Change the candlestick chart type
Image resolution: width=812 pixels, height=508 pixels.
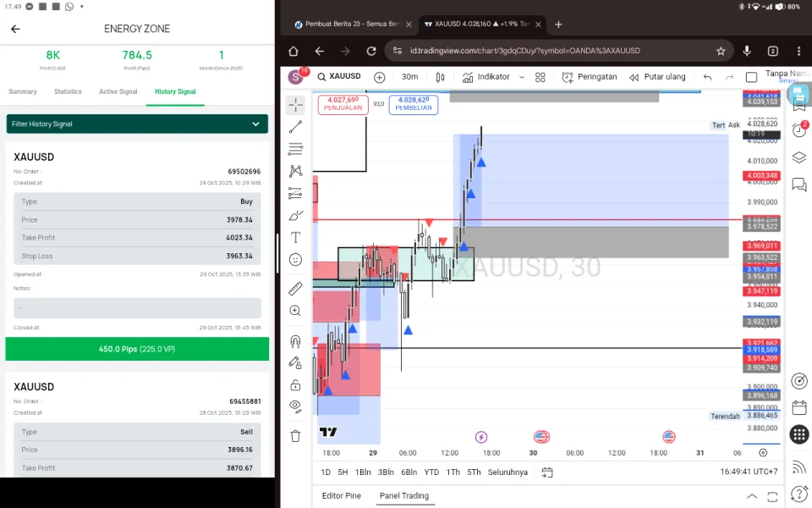click(x=440, y=77)
